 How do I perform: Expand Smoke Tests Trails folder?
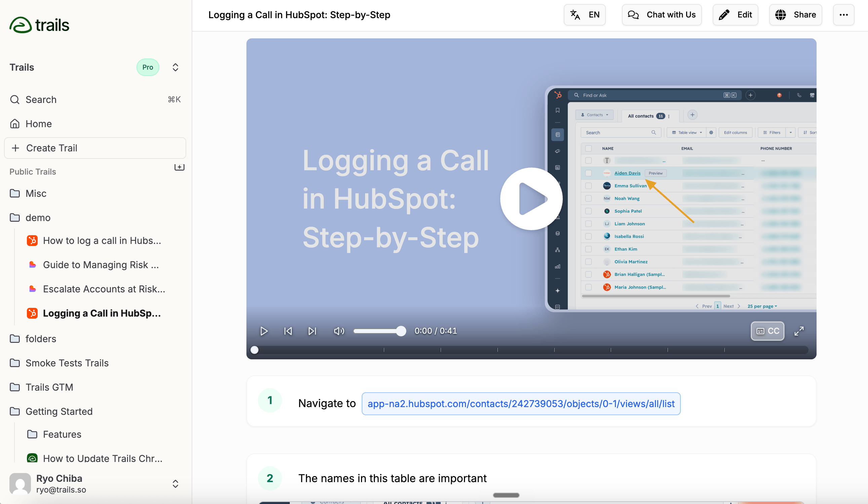[x=95, y=363]
